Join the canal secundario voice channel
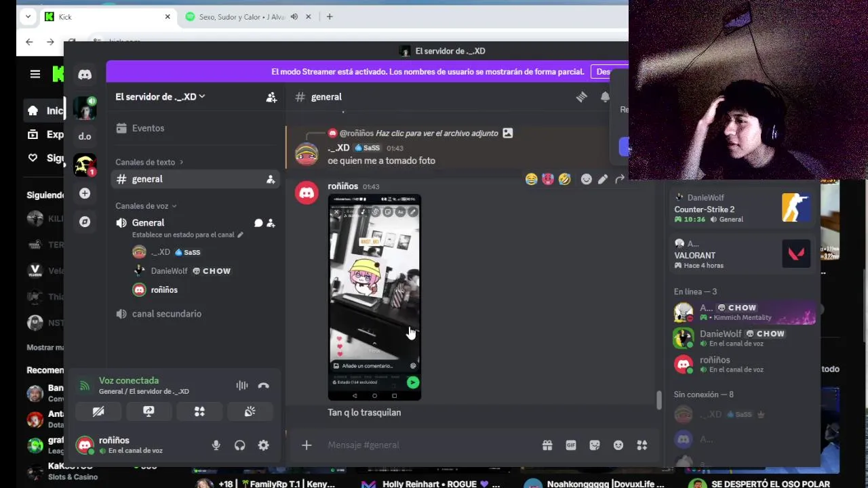 (x=195, y=314)
